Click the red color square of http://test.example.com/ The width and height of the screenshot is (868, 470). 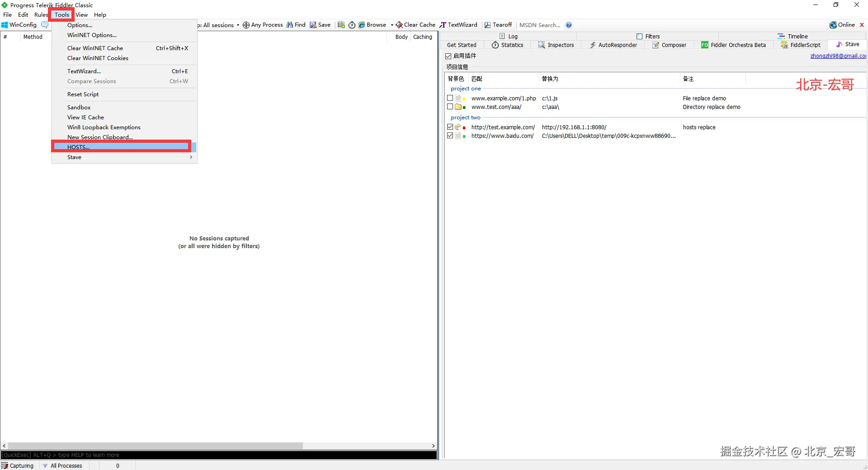pos(464,128)
